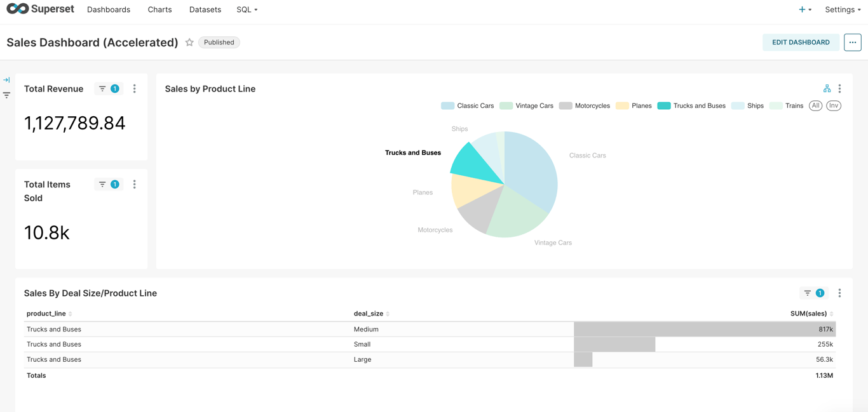The width and height of the screenshot is (868, 412).
Task: Click the Vintage Cars pie slice
Action: pyautogui.click(x=516, y=216)
